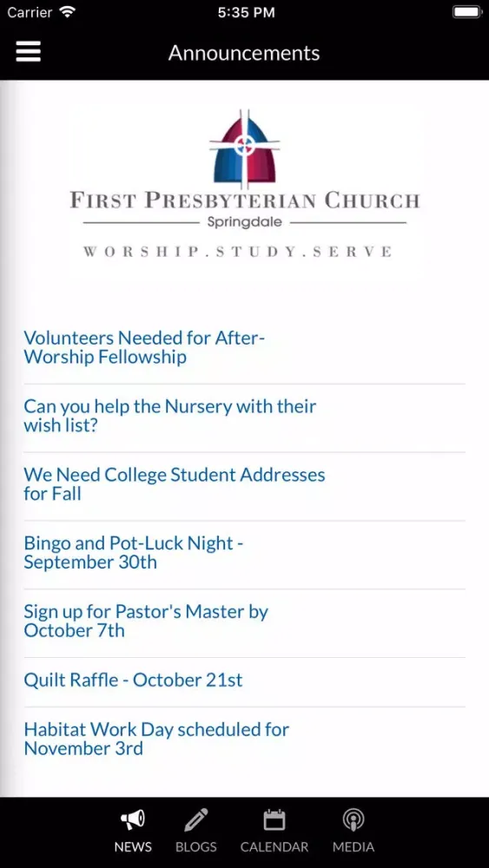Open the hamburger menu

29,52
